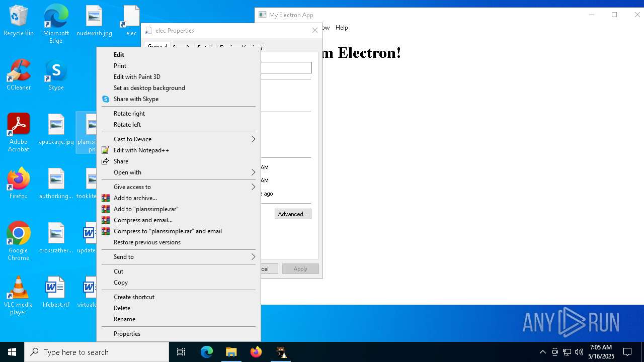Select lifebest.rtf document on desktop
This screenshot has width=644, height=362.
point(56,293)
